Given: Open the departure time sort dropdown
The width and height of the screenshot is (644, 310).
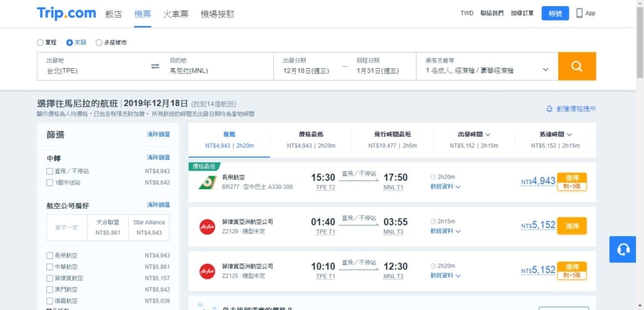Looking at the screenshot, I should tap(474, 139).
